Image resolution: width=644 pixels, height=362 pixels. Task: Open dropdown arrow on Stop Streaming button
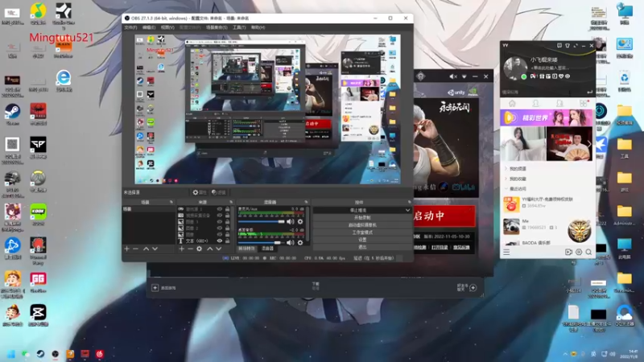pos(407,210)
